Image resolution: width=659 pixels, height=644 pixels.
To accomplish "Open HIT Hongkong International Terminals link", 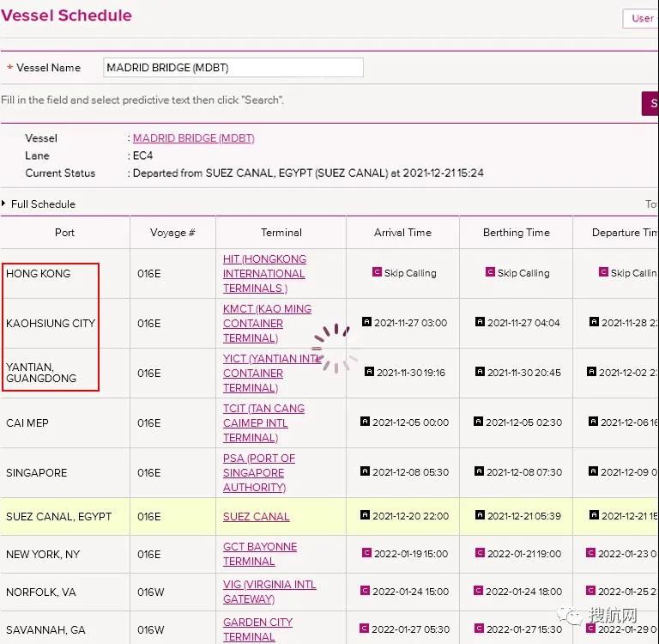I will pos(264,274).
